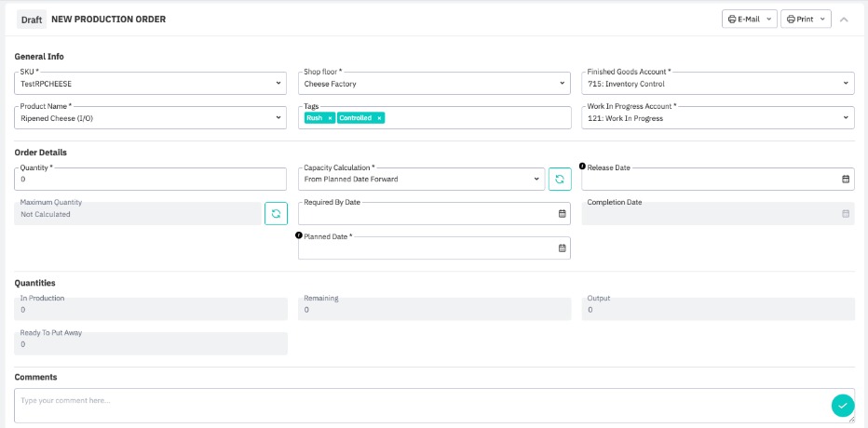Click the Comments section heading

coord(35,377)
